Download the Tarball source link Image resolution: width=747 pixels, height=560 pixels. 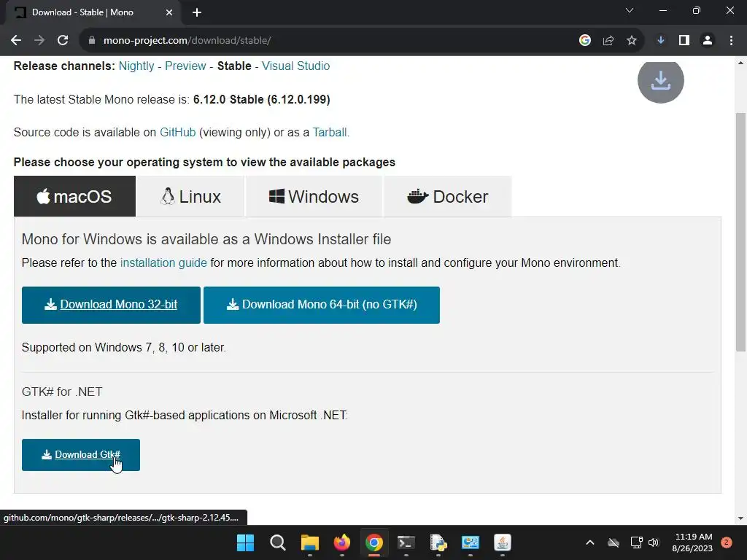(330, 132)
